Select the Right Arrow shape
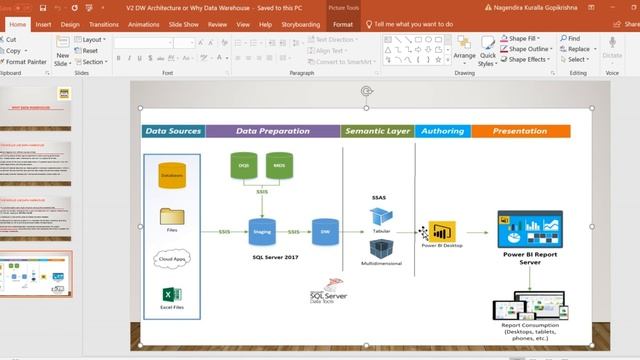640x360 pixels. [x=418, y=50]
